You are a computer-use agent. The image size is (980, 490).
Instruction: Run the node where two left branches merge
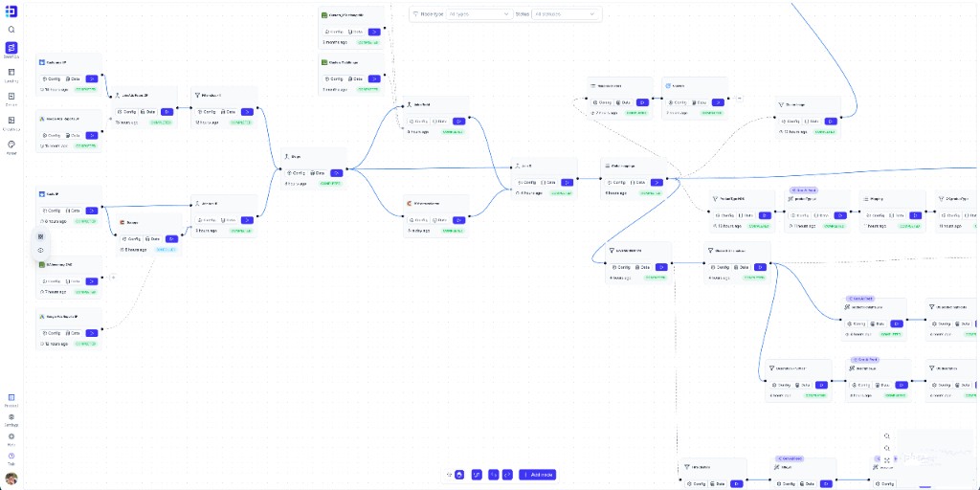click(x=336, y=172)
